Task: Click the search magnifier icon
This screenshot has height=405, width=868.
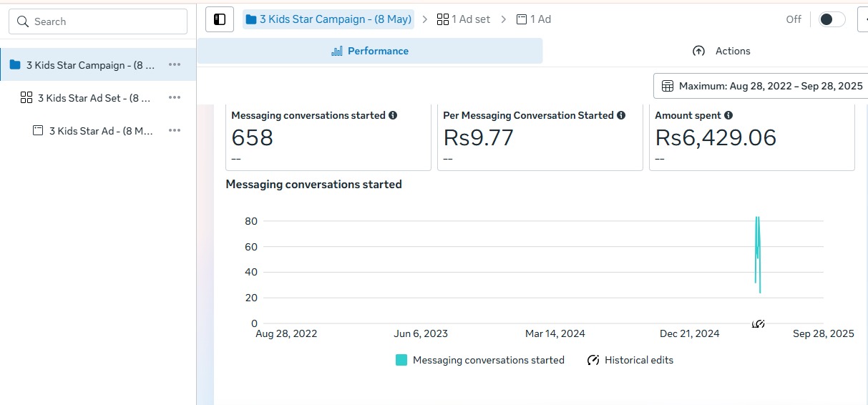Action: pos(23,21)
